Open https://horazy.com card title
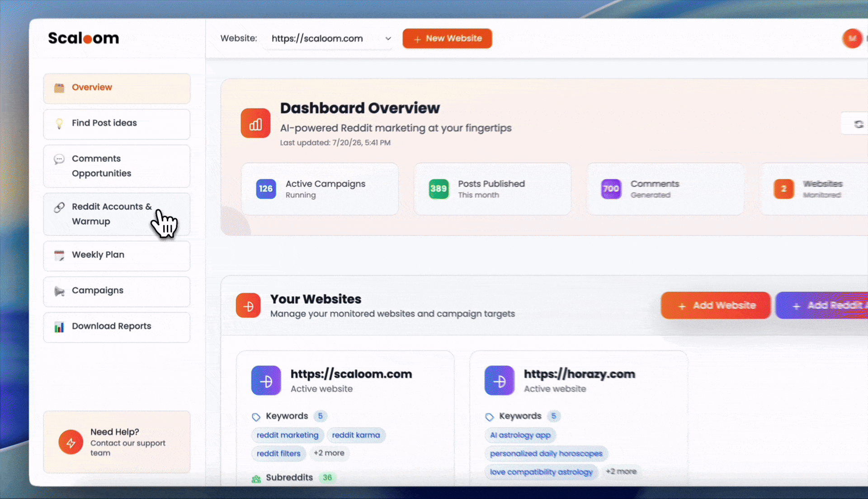The width and height of the screenshot is (868, 499). pyautogui.click(x=580, y=374)
